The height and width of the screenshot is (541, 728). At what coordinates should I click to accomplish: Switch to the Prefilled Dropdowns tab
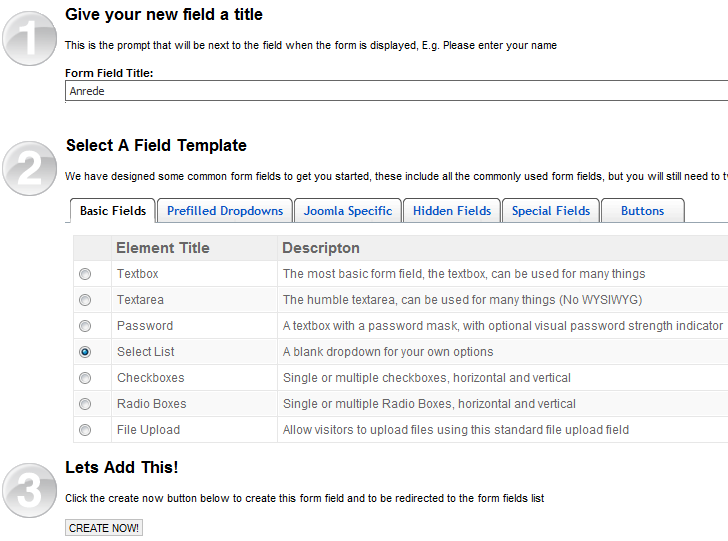point(225,211)
